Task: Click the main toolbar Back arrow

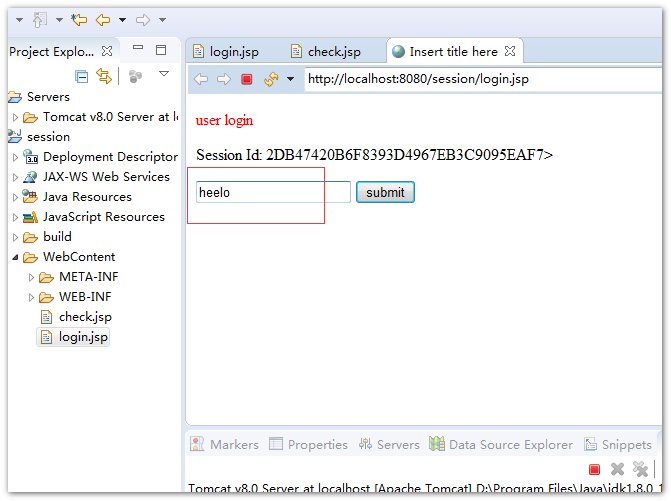Action: 102,19
